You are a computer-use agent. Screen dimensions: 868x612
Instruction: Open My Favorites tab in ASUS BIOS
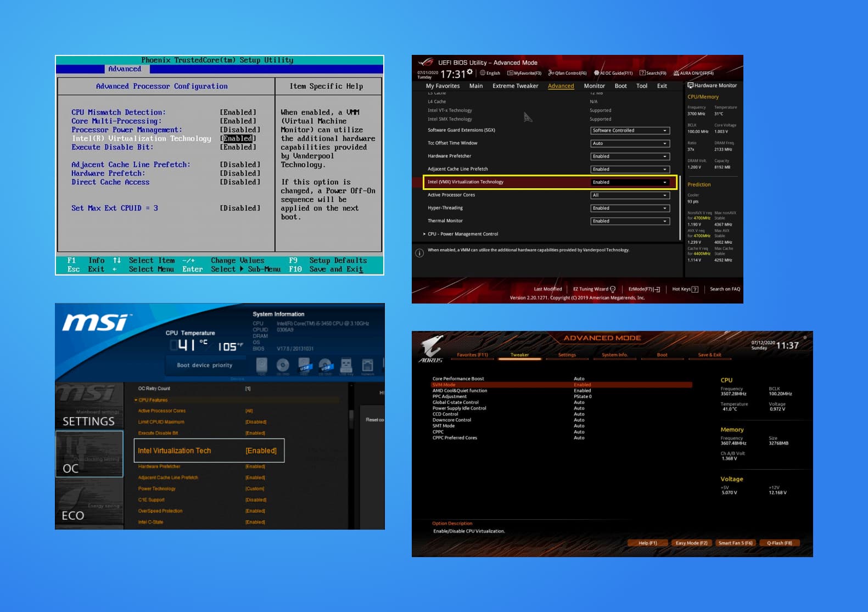pos(443,86)
